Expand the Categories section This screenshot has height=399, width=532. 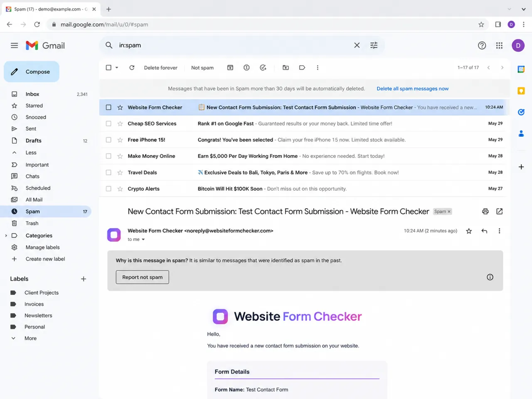point(6,236)
